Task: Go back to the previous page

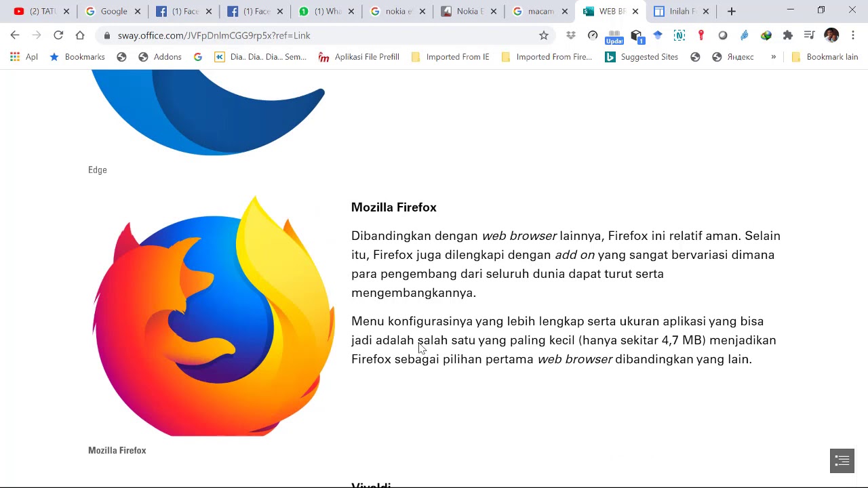Action: (15, 35)
